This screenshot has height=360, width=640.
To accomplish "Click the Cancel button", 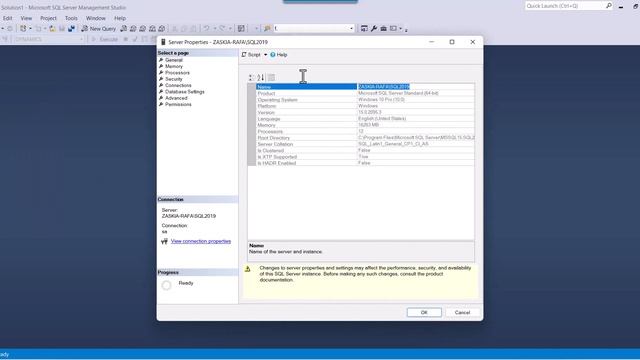I will (x=462, y=312).
